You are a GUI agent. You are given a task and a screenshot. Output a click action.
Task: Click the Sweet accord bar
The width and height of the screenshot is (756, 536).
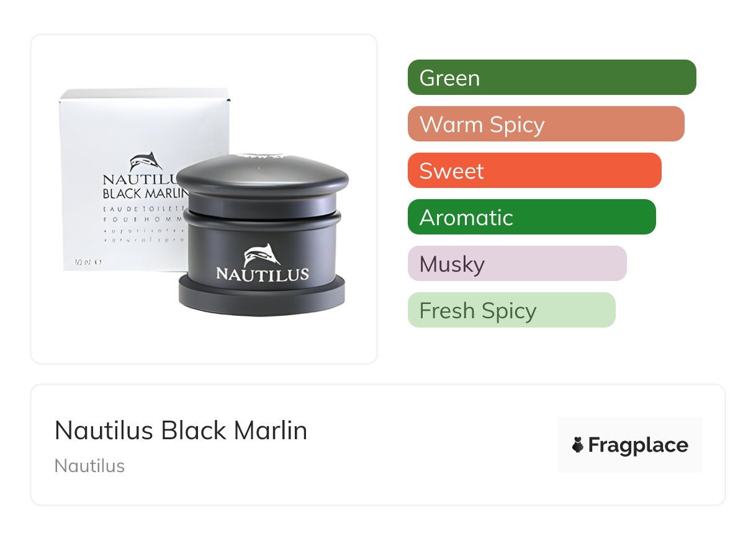click(x=534, y=171)
